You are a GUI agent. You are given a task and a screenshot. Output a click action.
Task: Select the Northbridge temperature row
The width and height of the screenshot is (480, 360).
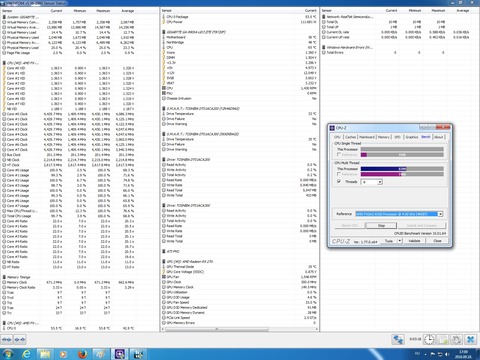point(239,42)
